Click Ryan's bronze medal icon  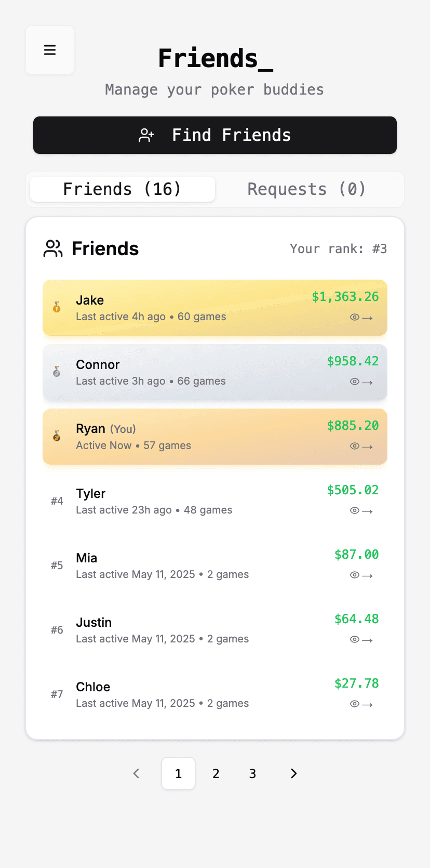57,436
